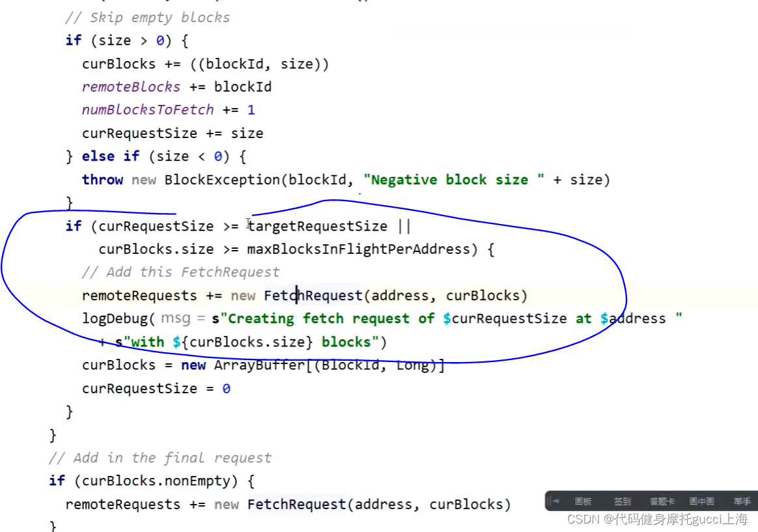Click 'curBlocks += ((blockId, size))' line
The width and height of the screenshot is (758, 532).
tap(205, 64)
